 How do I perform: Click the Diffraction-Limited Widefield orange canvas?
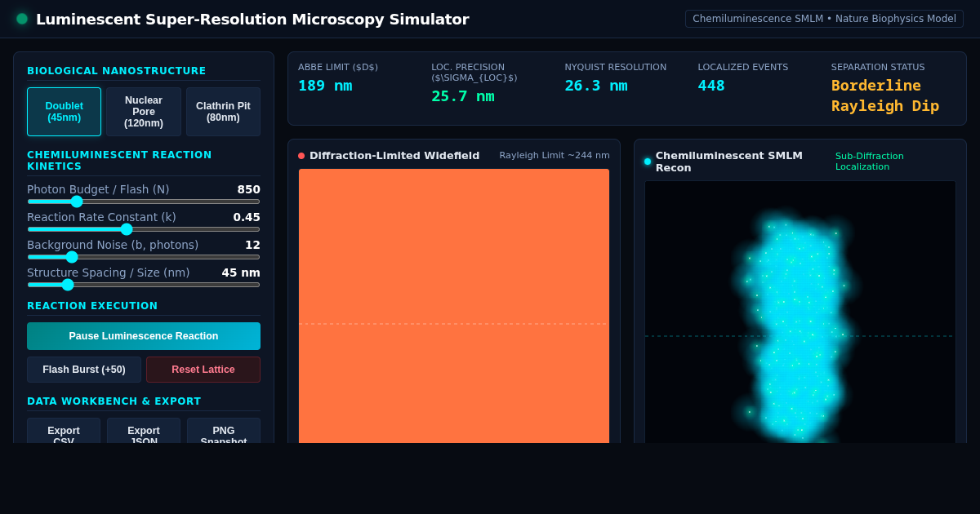click(x=454, y=306)
